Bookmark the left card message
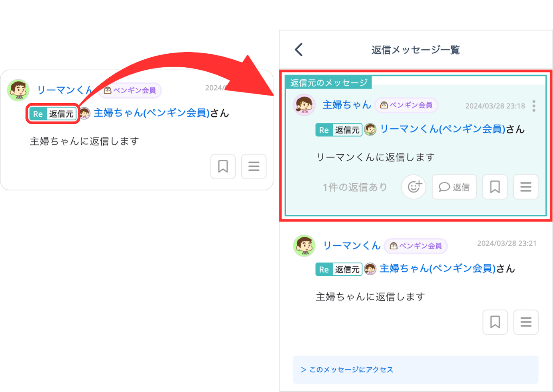The width and height of the screenshot is (553, 392). pyautogui.click(x=223, y=167)
